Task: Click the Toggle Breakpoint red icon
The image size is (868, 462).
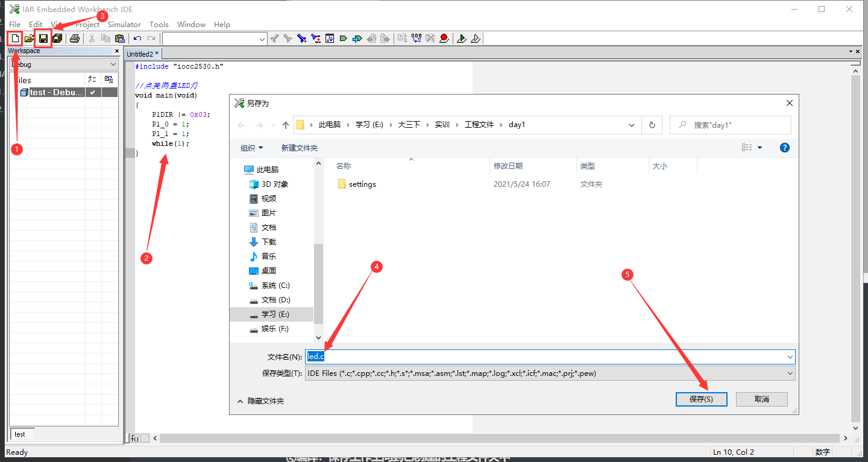Action: [x=444, y=39]
